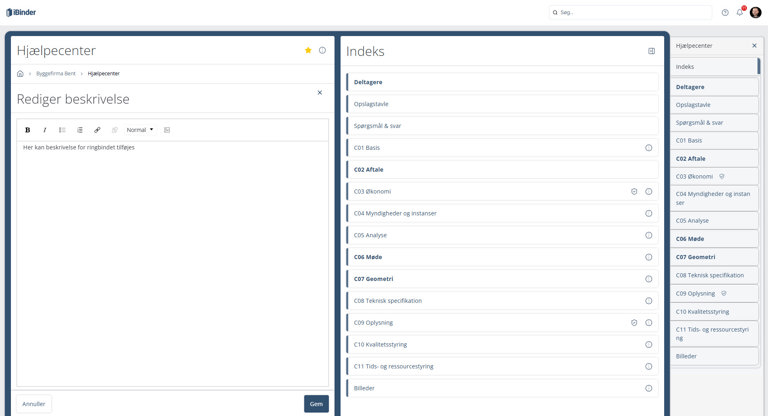Click the Annuller button
The width and height of the screenshot is (768, 416).
coord(34,404)
